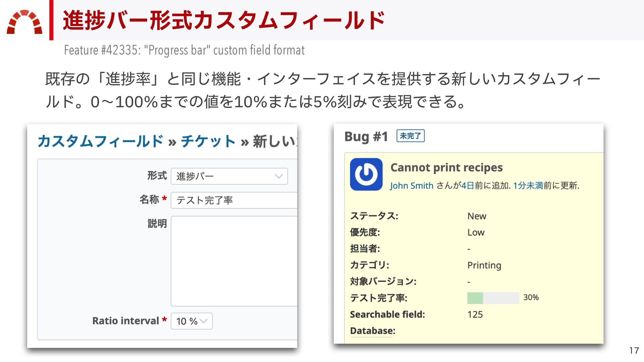Screen dimensions: 644x362
Task: Click the Printing category value
Action: [x=484, y=265]
